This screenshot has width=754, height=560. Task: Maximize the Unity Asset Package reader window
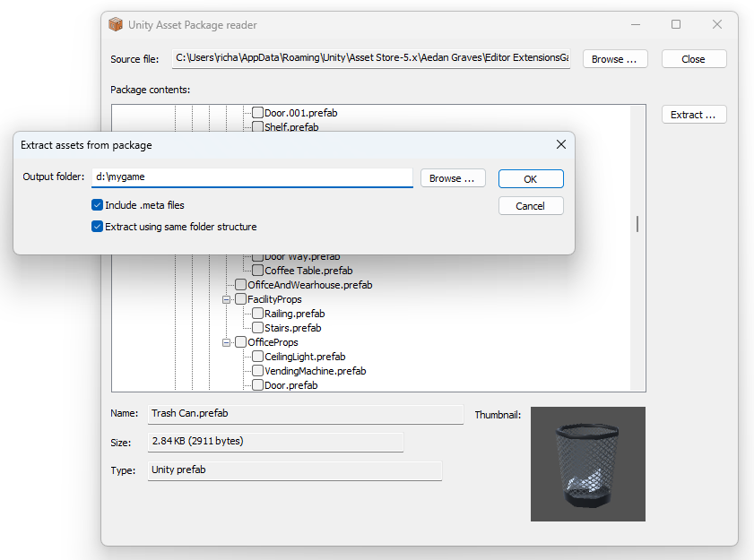676,24
